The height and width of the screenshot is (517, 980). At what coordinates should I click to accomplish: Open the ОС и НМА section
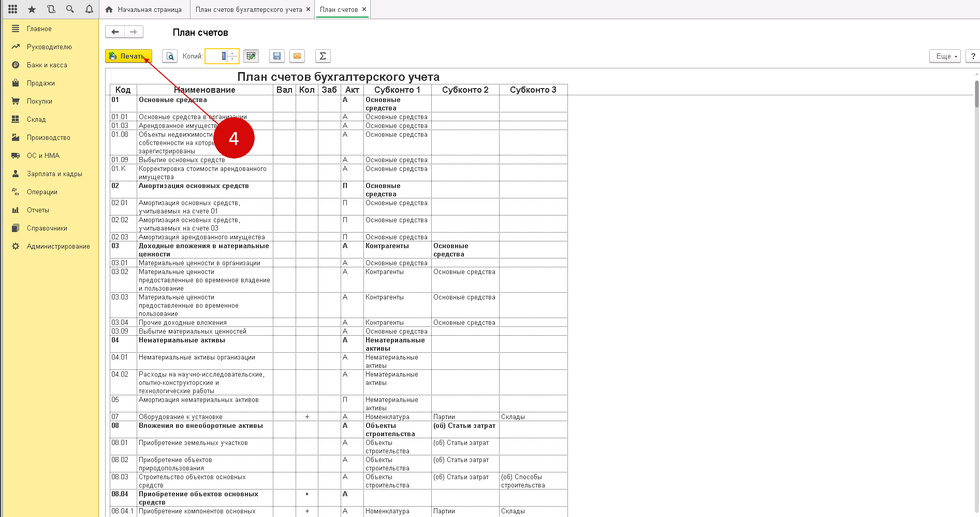pos(43,155)
